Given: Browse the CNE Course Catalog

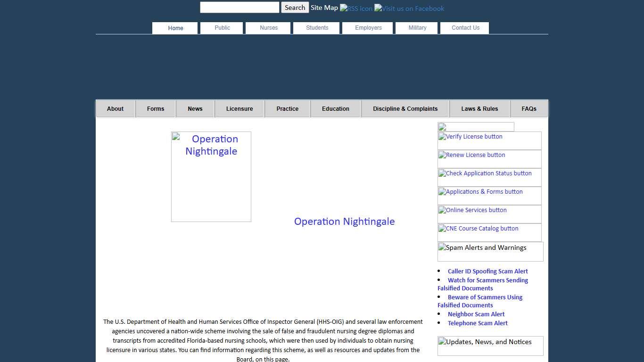Looking at the screenshot, I should tap(478, 229).
